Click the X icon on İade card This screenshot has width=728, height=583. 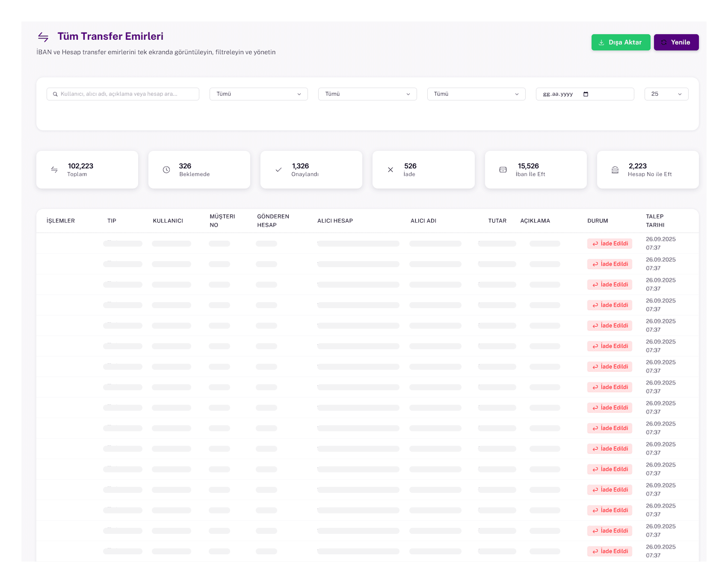click(391, 170)
